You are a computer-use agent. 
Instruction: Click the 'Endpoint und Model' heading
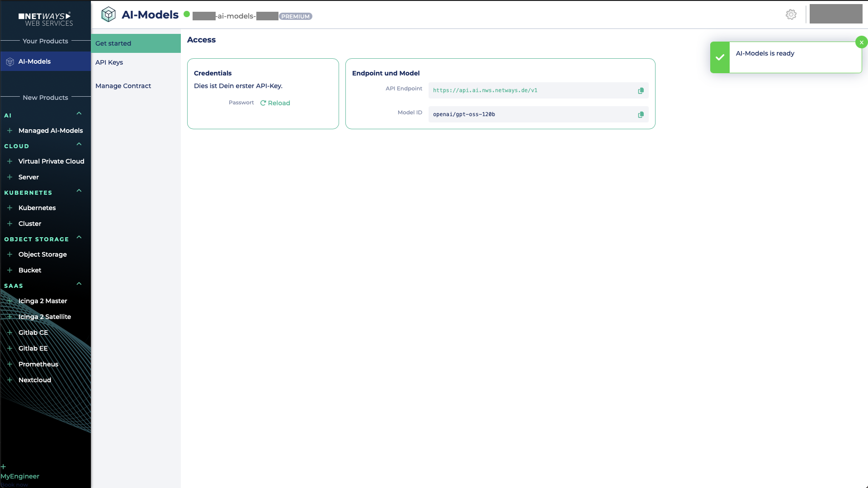pyautogui.click(x=386, y=73)
